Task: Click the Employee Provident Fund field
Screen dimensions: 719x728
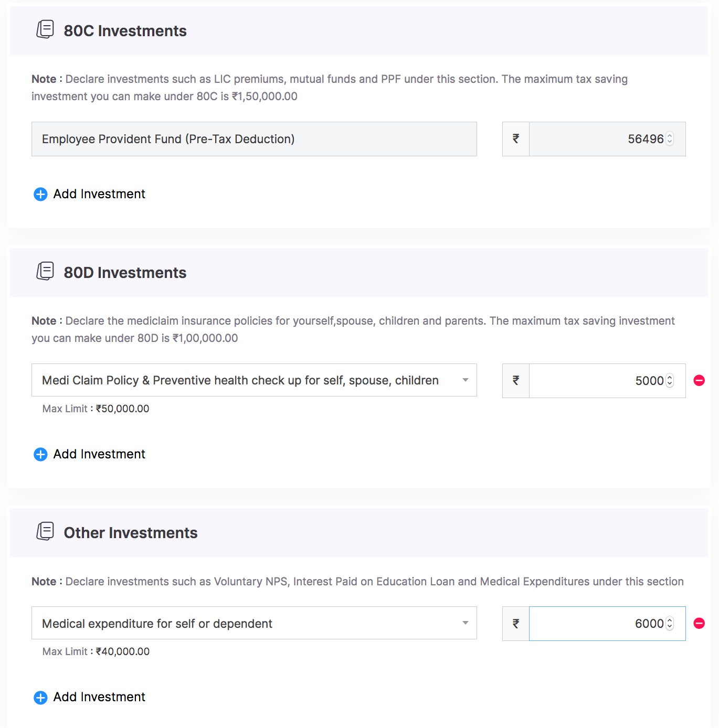Action: [x=254, y=139]
